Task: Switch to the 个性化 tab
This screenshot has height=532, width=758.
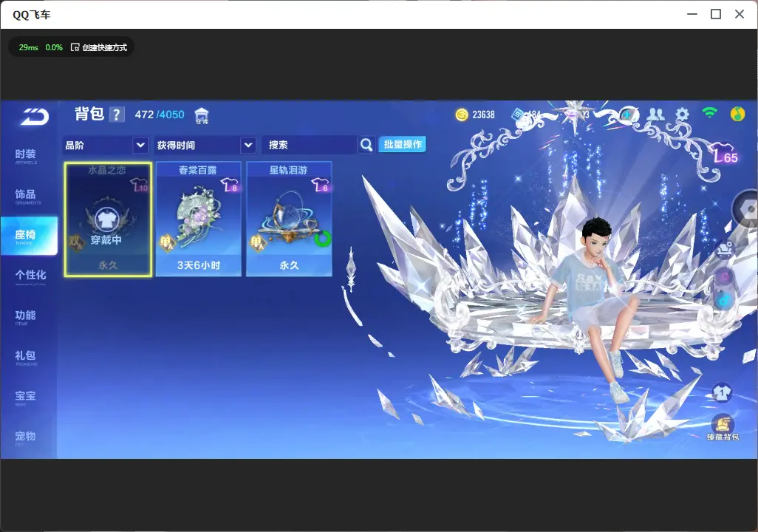Action: pos(30,276)
